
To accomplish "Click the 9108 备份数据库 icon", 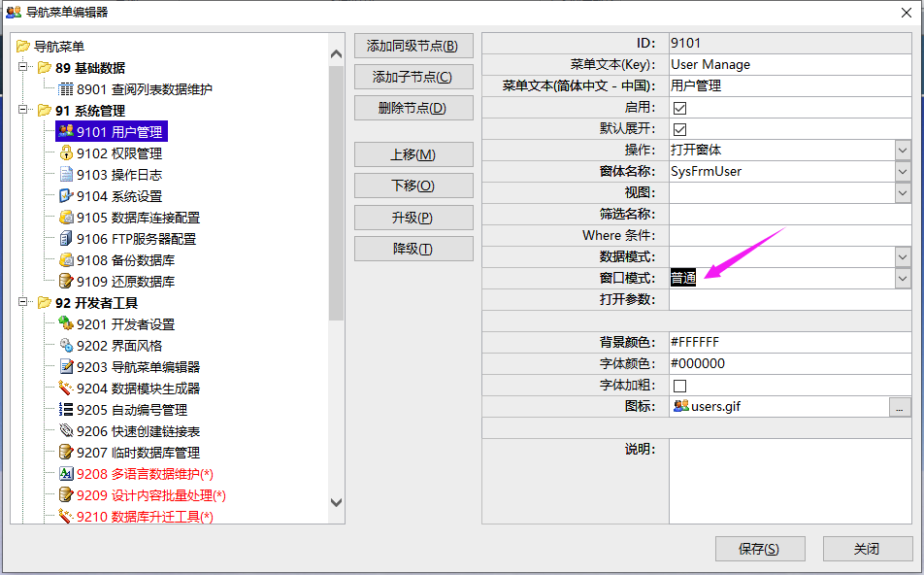I will [x=66, y=259].
